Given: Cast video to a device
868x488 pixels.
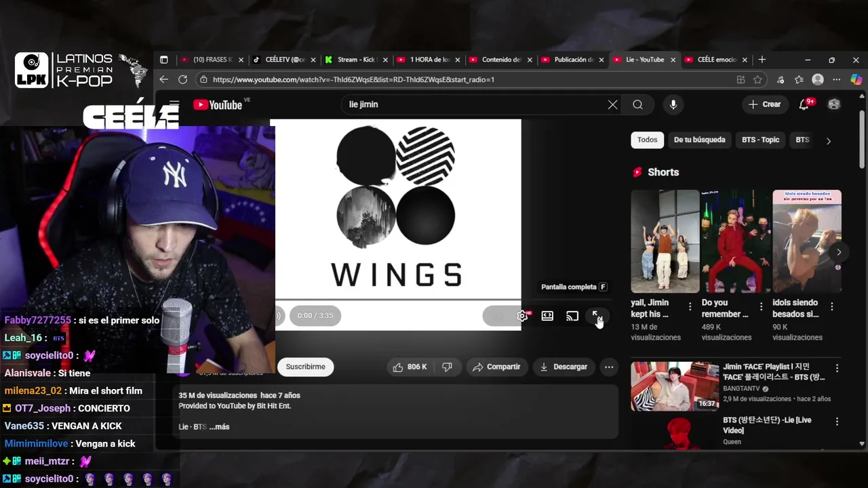Looking at the screenshot, I should [x=572, y=316].
